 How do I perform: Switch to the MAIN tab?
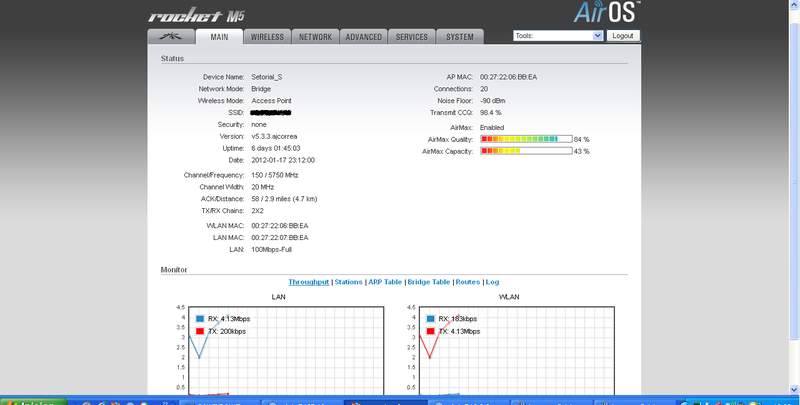pos(219,37)
